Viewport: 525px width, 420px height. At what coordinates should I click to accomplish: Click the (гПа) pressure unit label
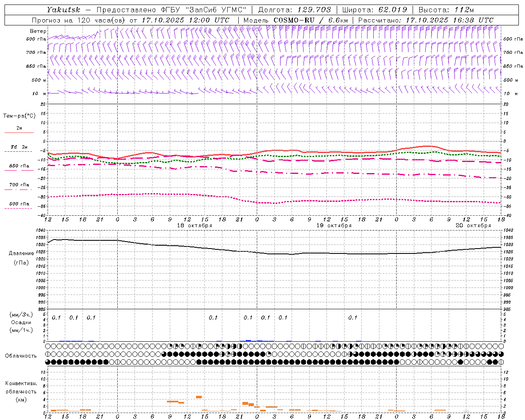[x=21, y=262]
